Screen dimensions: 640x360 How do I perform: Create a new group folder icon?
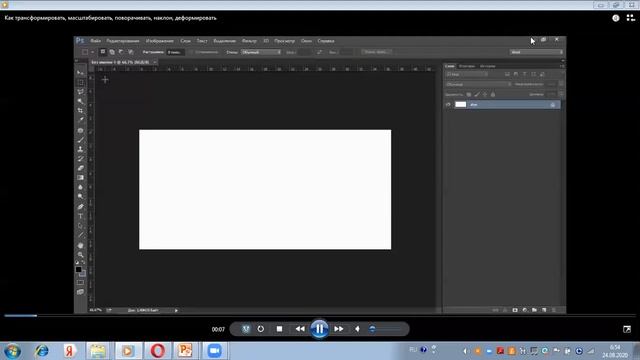[x=534, y=310]
